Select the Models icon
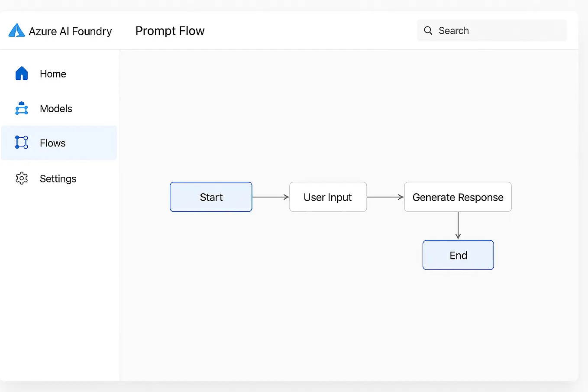Viewport: 588px width, 392px height. [22, 108]
